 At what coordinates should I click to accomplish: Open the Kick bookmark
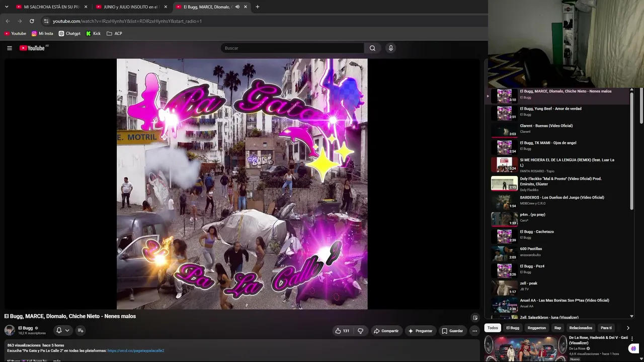93,34
